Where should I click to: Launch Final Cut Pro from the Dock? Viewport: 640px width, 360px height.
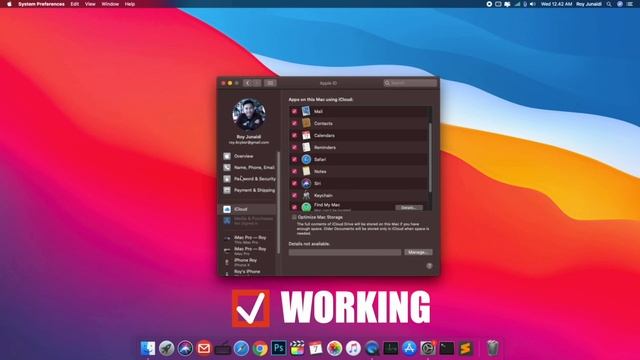[x=297, y=348]
